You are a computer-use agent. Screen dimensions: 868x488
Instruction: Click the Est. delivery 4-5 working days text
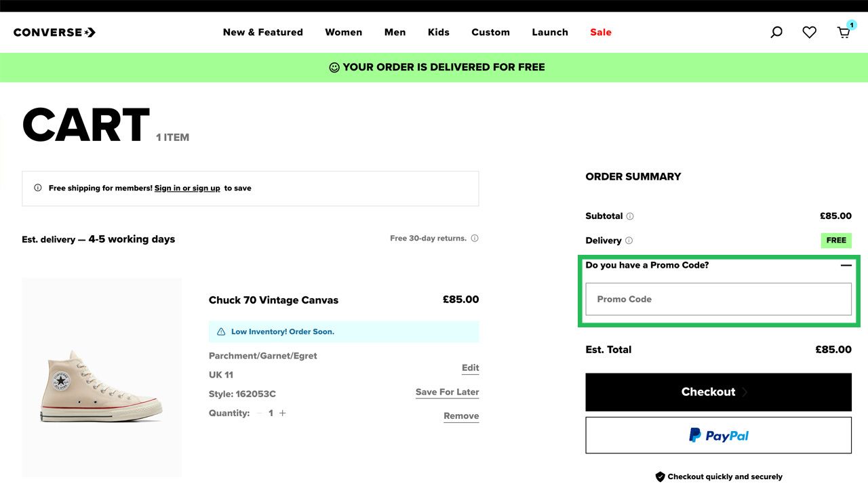point(98,239)
